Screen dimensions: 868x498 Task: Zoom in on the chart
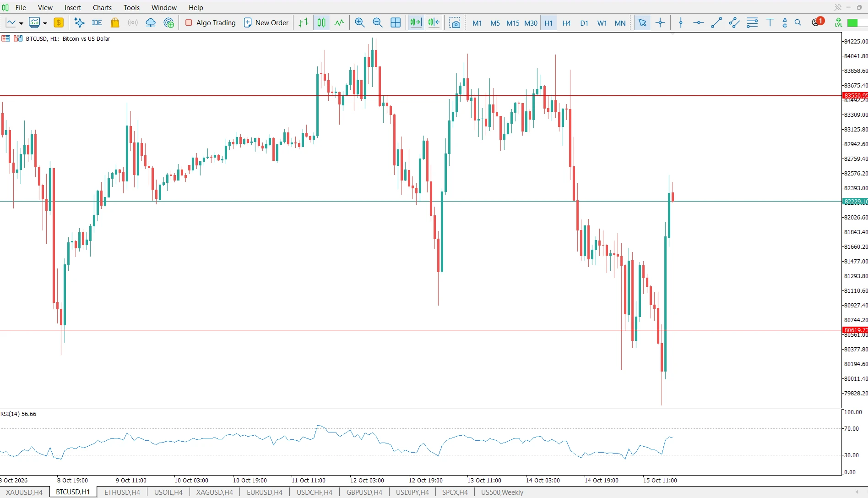360,22
